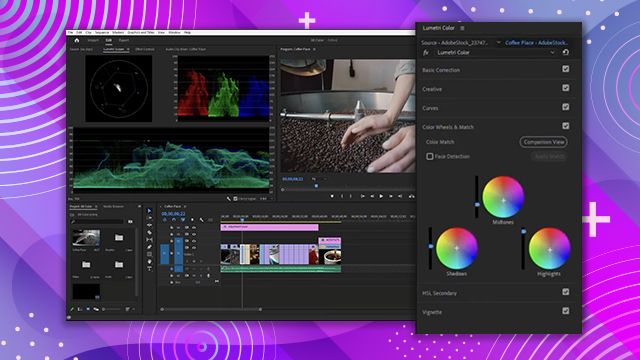Select the Rectangle shape tool

click(x=149, y=254)
